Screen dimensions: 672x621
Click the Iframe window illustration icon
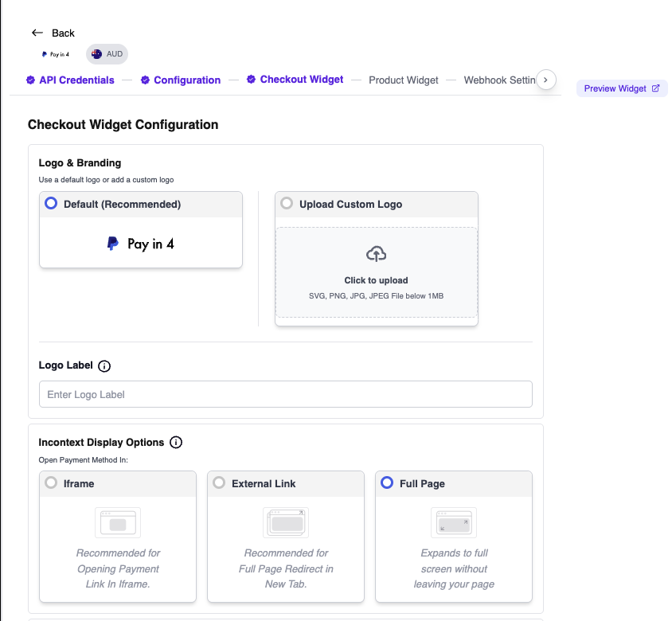pos(118,522)
